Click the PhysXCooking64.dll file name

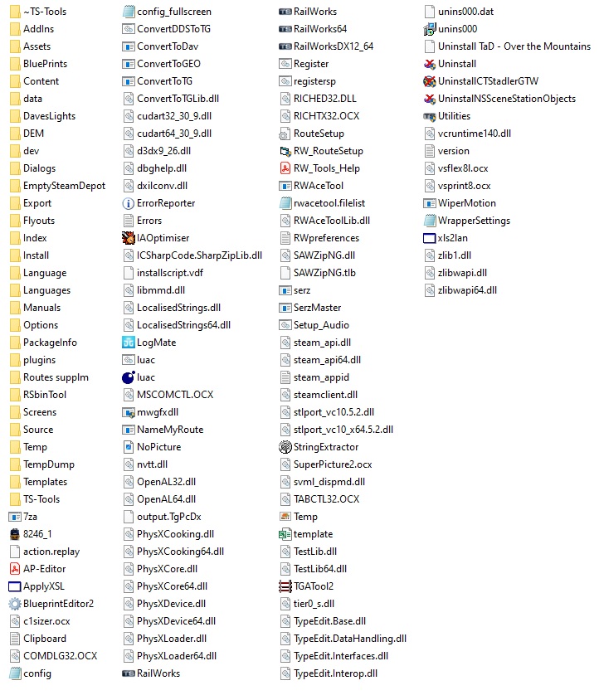(181, 552)
